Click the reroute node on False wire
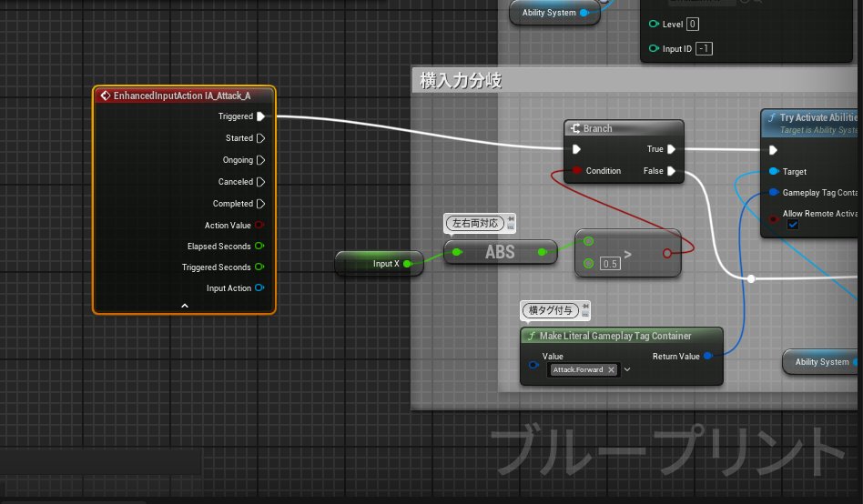This screenshot has width=863, height=504. tap(751, 279)
